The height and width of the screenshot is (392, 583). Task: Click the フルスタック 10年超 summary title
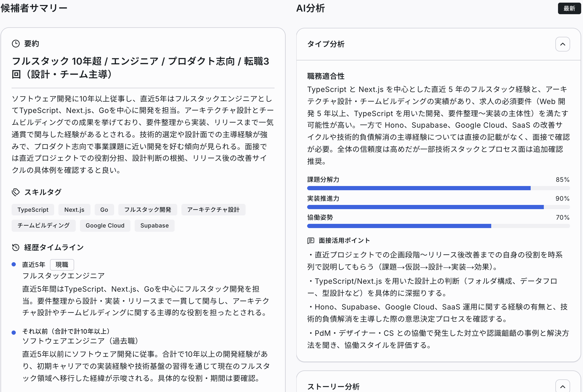click(140, 68)
